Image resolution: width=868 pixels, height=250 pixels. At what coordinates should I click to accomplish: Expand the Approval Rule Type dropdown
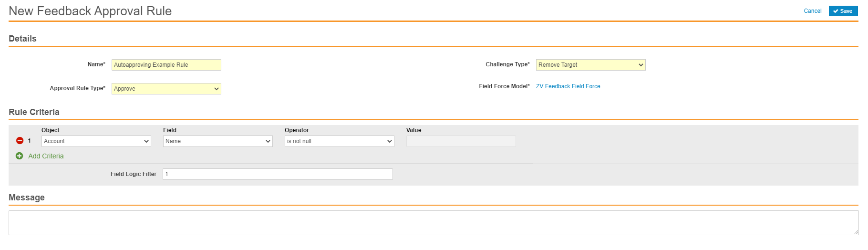(166, 89)
